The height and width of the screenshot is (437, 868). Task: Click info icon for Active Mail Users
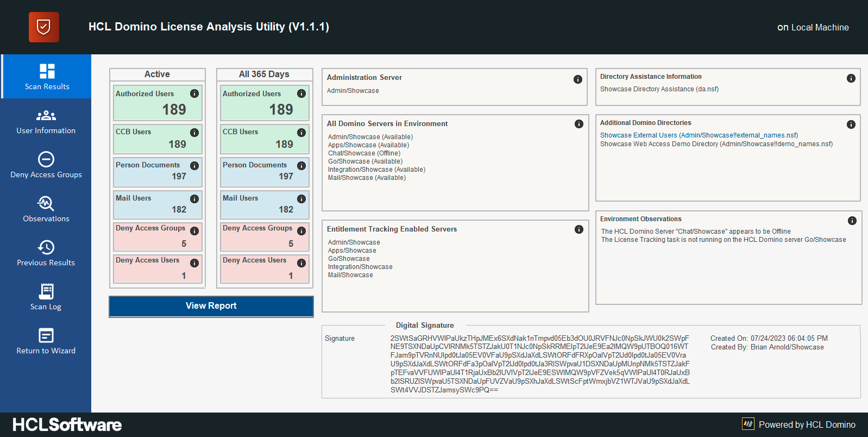coord(194,199)
